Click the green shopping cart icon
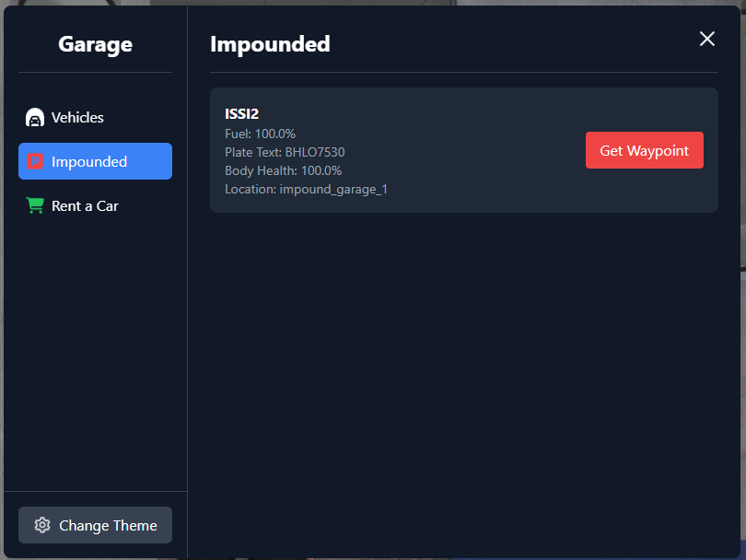746x560 pixels. (x=35, y=206)
